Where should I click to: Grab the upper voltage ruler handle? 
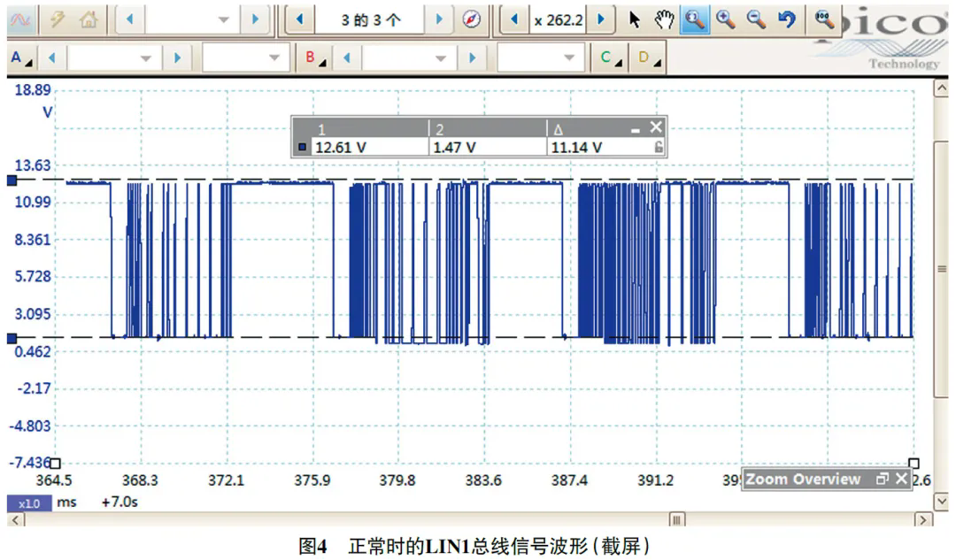[12, 180]
